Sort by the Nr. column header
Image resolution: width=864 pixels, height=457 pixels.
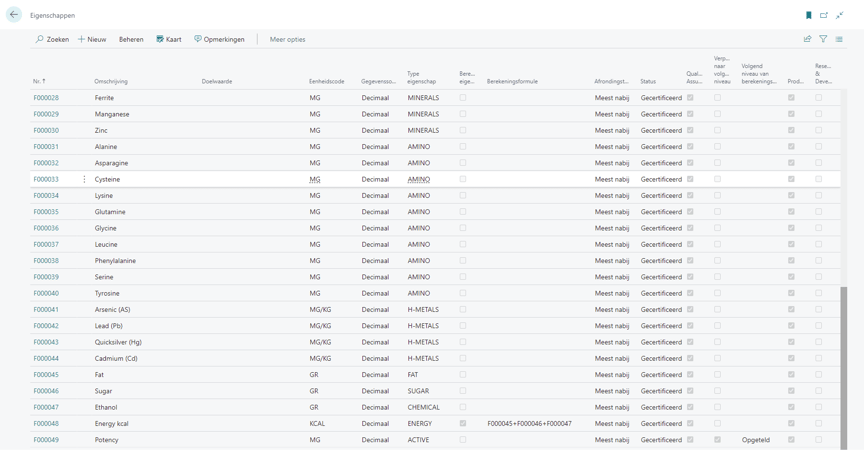click(x=39, y=81)
